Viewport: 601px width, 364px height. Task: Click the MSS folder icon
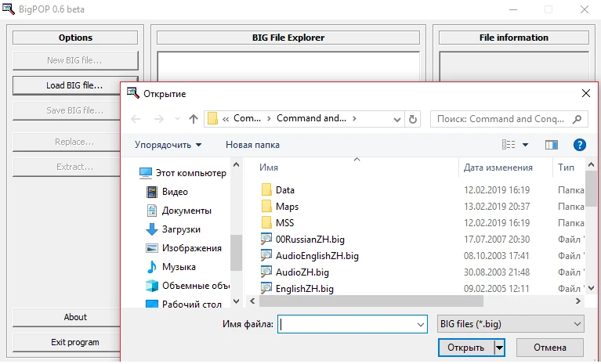(266, 223)
